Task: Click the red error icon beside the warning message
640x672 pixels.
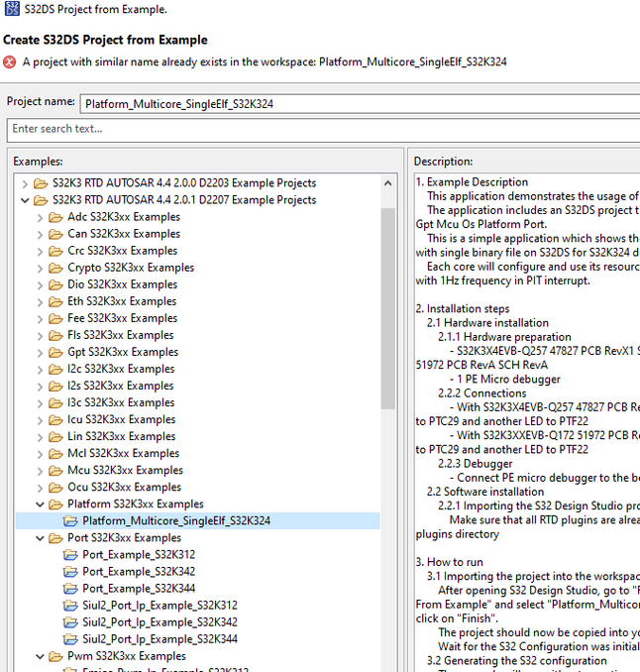Action: pos(10,62)
